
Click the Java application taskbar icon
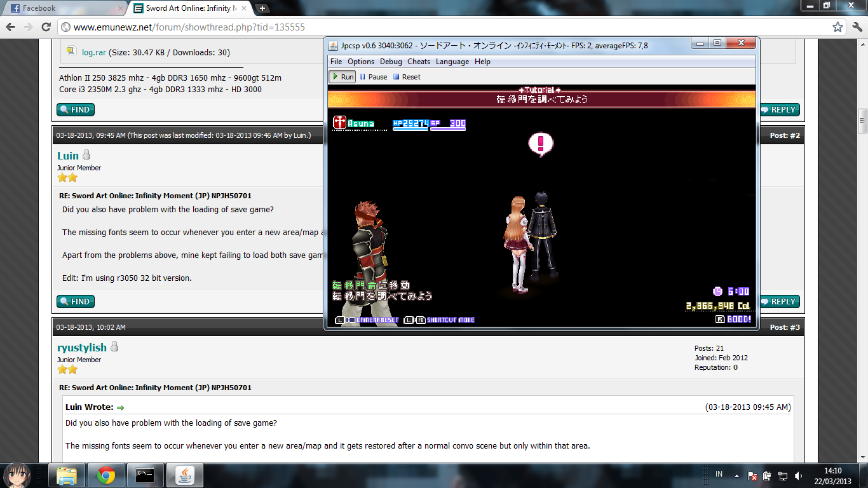click(184, 475)
